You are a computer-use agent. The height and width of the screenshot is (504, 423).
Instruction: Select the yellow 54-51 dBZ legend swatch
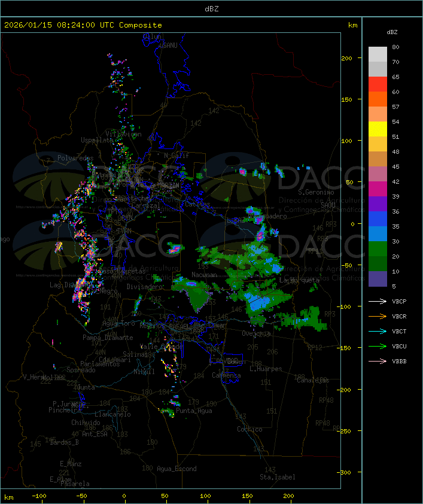point(378,129)
